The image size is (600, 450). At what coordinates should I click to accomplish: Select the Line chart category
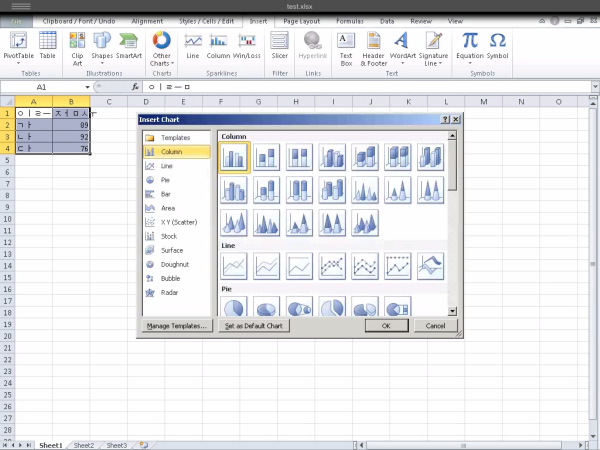[176, 166]
